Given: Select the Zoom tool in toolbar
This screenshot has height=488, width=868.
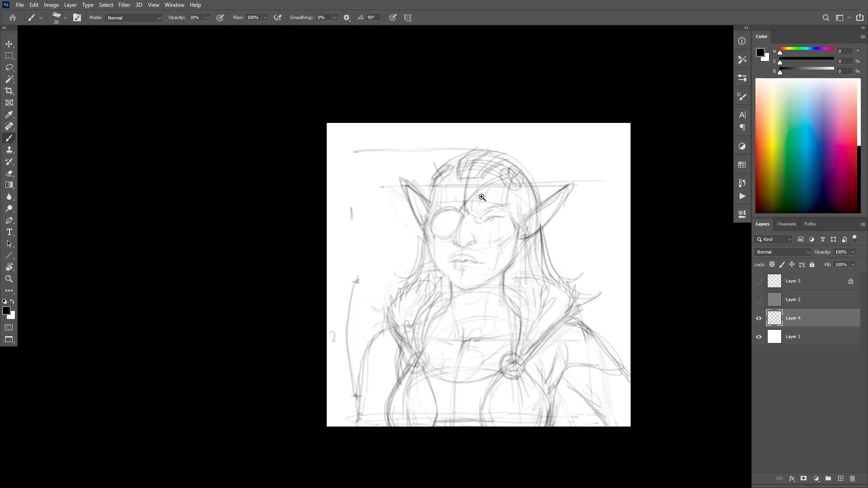Looking at the screenshot, I should point(9,279).
